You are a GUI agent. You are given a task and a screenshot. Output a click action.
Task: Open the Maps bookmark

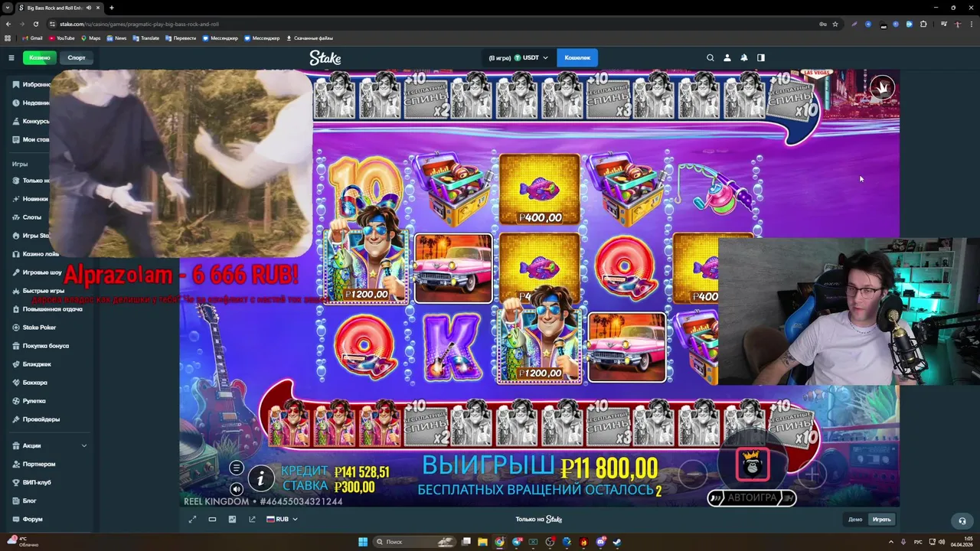91,37
